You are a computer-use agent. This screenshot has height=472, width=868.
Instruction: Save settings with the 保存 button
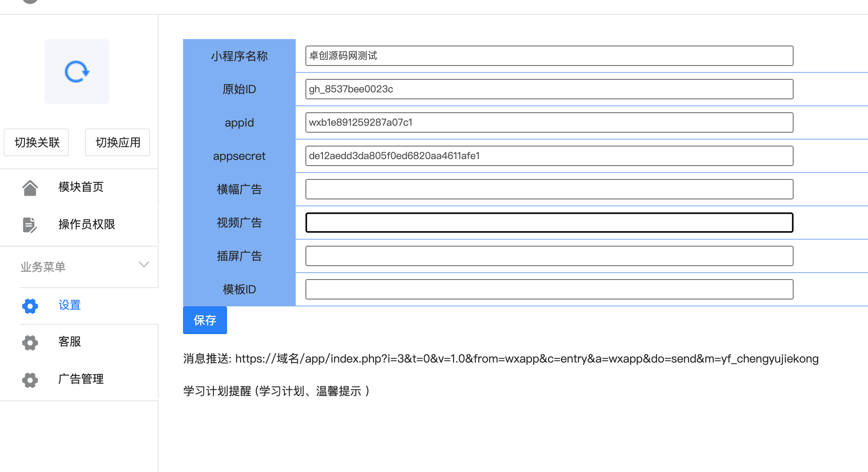click(x=205, y=320)
